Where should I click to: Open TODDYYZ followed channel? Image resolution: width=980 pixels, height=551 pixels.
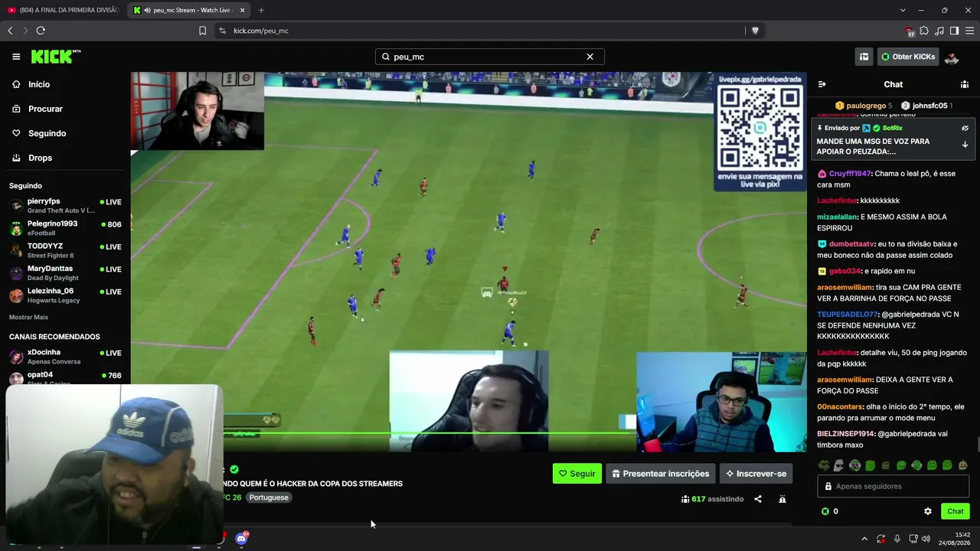point(65,251)
